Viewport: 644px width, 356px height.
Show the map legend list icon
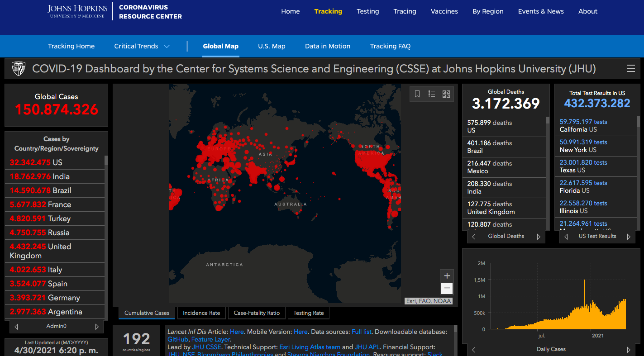[432, 94]
